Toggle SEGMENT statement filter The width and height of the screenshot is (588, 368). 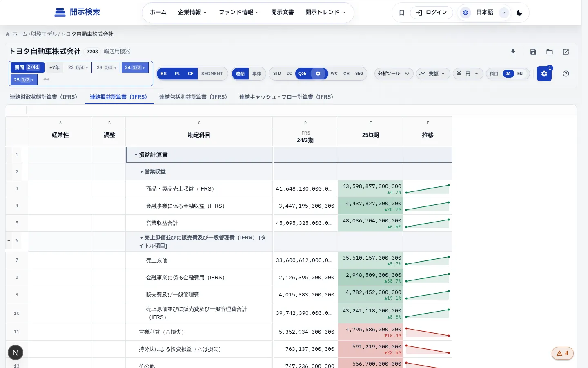(x=212, y=74)
